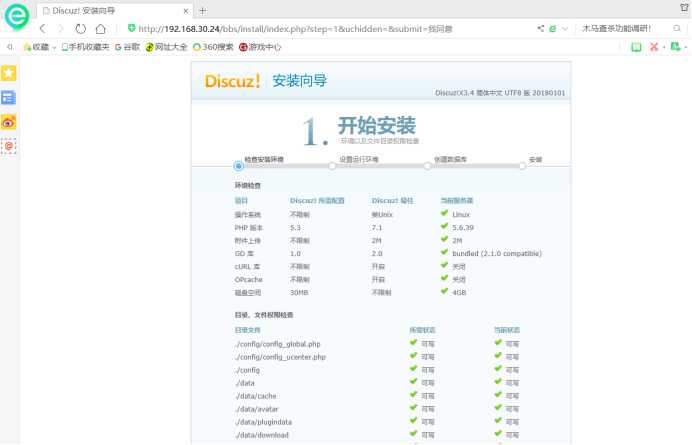This screenshot has height=445, width=692.
Task: Open the 手机收藏夹 bookmark
Action: point(85,47)
